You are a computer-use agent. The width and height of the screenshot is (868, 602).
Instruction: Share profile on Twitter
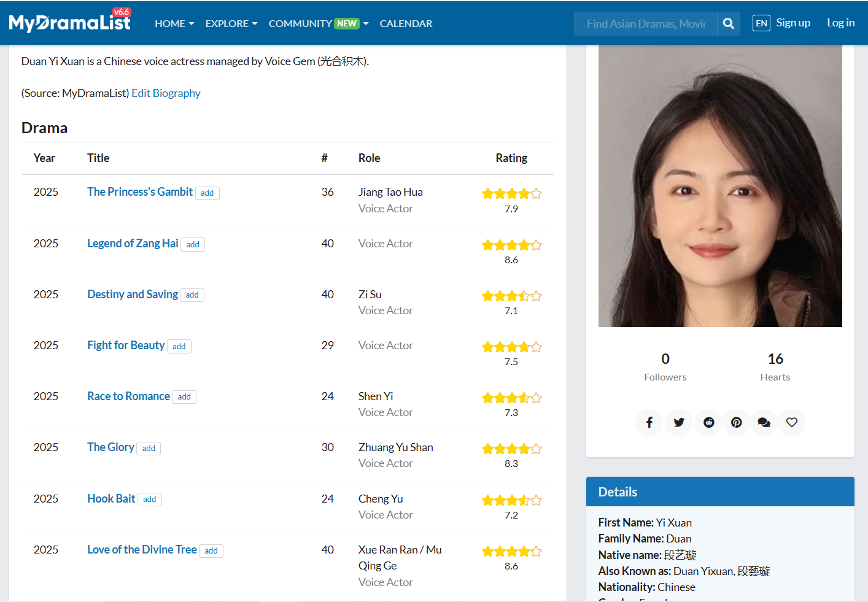click(679, 422)
